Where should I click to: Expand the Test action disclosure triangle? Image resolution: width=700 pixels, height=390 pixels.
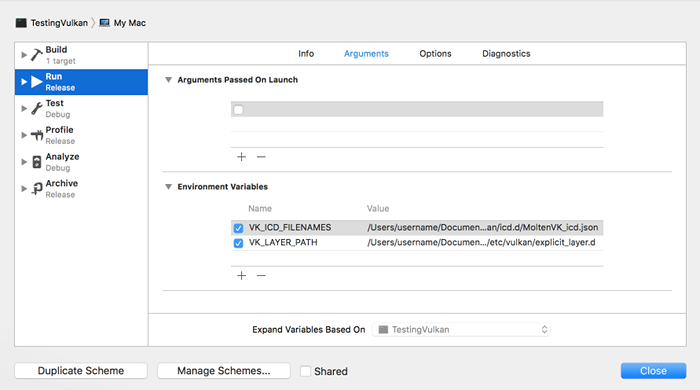[x=24, y=108]
